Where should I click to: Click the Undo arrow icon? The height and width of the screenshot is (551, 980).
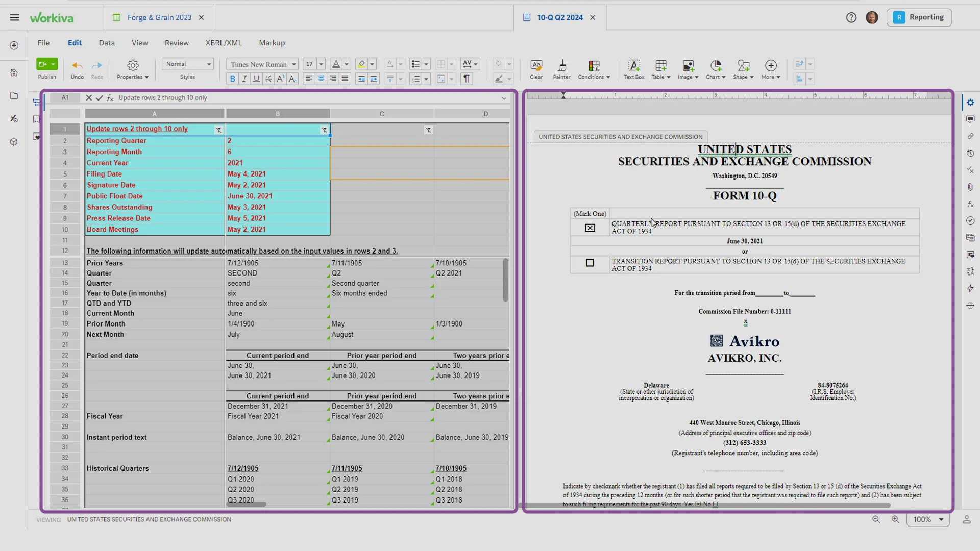pos(77,66)
